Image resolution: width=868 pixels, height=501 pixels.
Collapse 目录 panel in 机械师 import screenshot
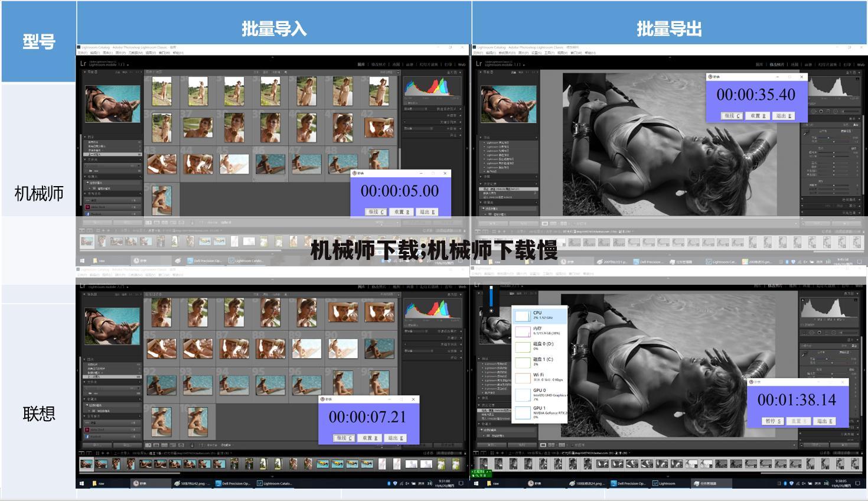tap(85, 136)
